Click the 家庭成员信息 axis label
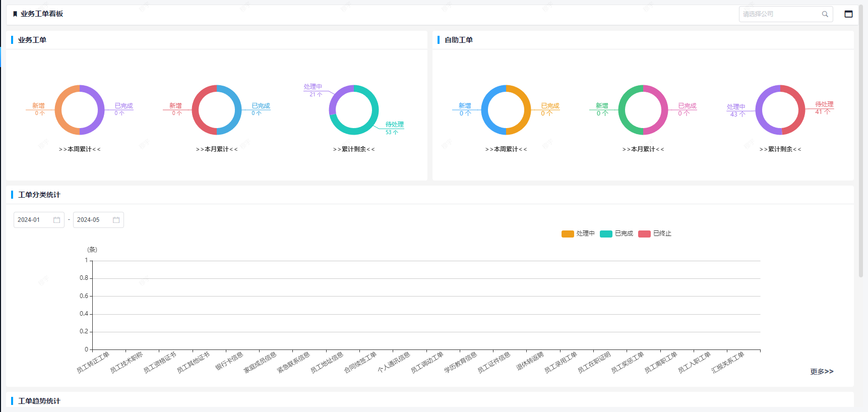The image size is (868, 412). tap(260, 363)
